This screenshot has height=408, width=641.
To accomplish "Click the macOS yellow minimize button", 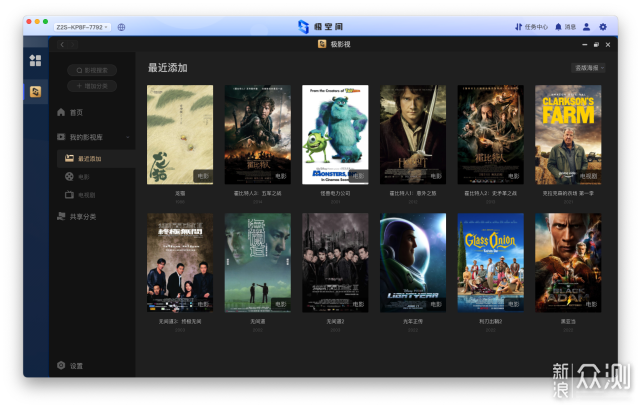I will click(x=37, y=21).
